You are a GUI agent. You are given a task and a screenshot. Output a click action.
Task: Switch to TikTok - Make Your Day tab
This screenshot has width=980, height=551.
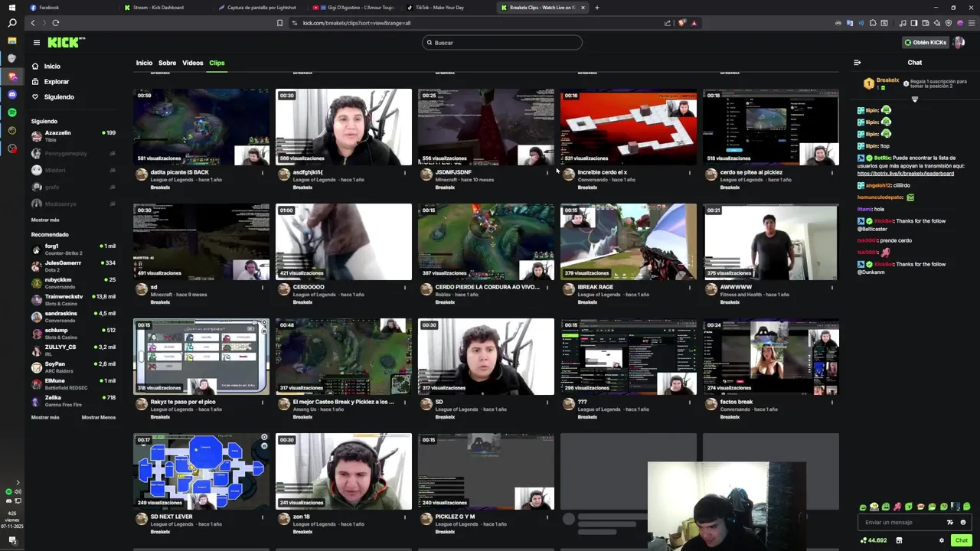447,8
